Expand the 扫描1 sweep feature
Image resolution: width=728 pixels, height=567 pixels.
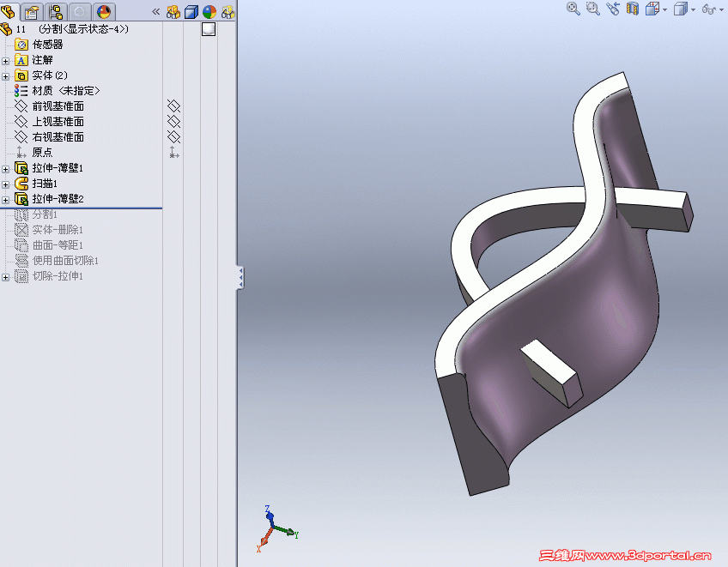click(x=5, y=184)
